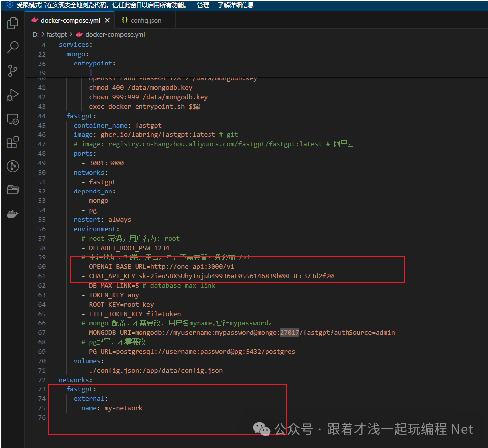Image resolution: width=488 pixels, height=448 pixels.
Task: Click the ROOT_KEY=root_key line
Action: click(x=118, y=304)
